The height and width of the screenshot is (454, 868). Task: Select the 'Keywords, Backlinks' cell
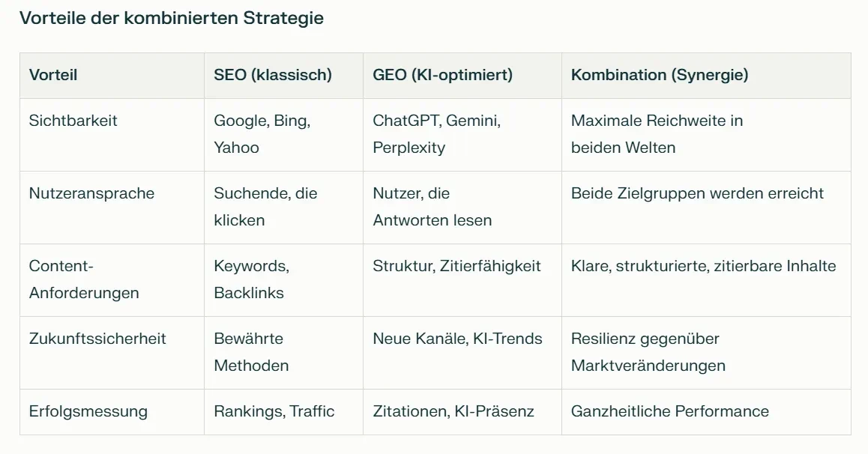(x=251, y=279)
